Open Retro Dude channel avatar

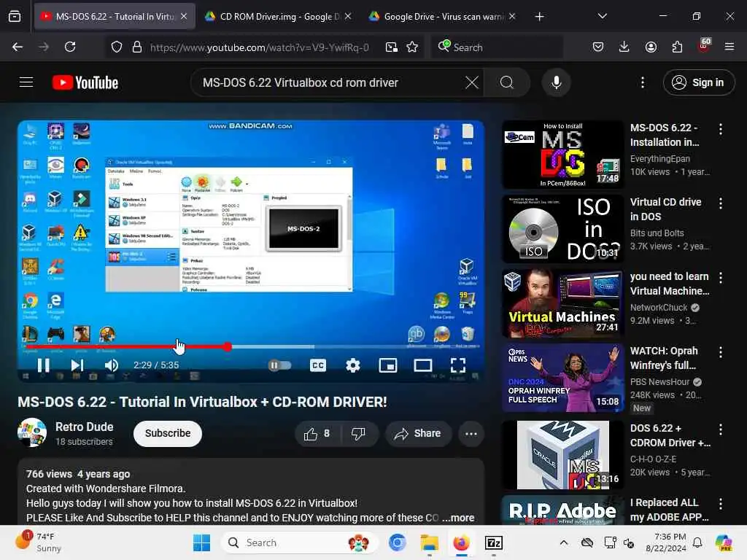tap(32, 432)
